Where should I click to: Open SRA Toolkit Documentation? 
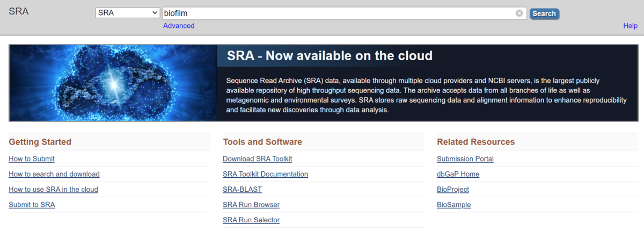[265, 174]
